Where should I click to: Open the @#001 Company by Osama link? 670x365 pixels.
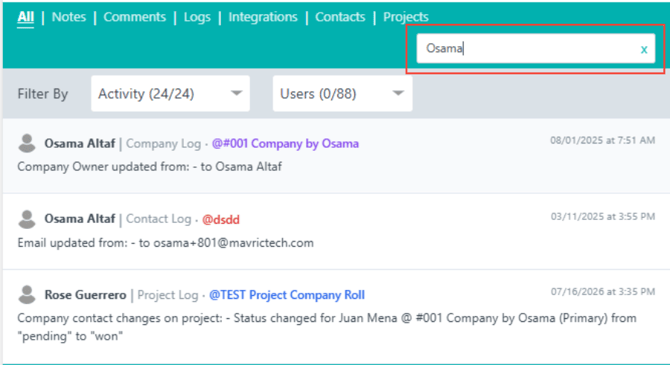(x=285, y=144)
